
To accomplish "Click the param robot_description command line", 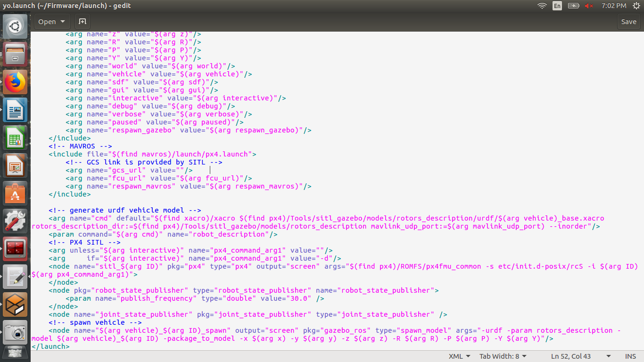I will (163, 234).
